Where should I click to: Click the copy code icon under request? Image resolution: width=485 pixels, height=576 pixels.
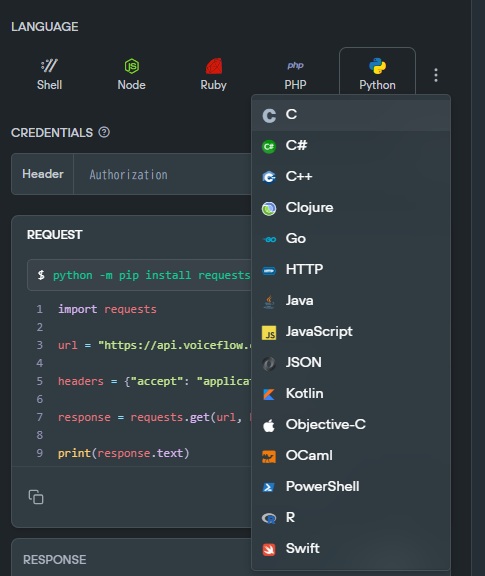36,497
